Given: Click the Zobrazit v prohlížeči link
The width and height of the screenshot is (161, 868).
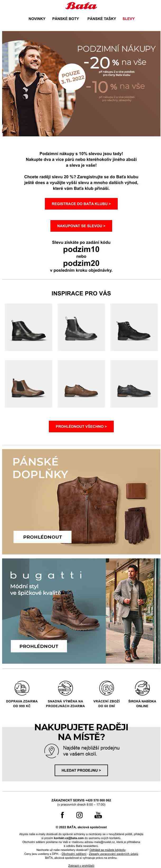Looking at the screenshot, I should tap(81, 865).
